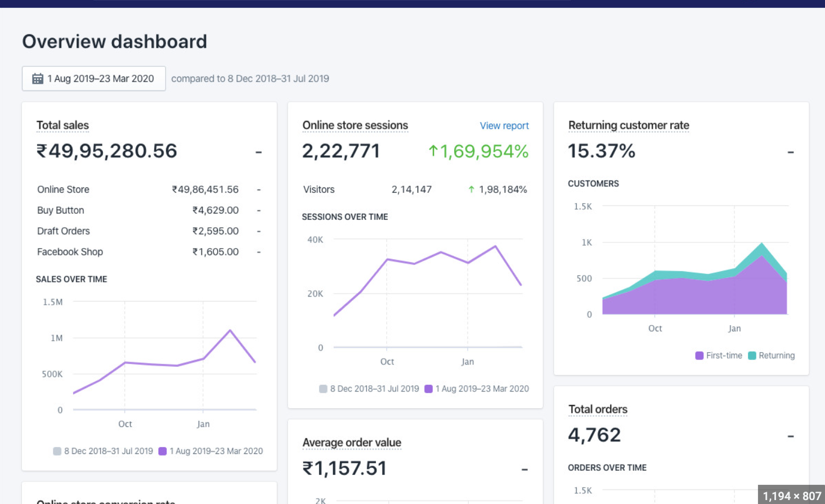Click the up arrow beside 1,98,184% visitors
This screenshot has height=504, width=825.
click(471, 190)
